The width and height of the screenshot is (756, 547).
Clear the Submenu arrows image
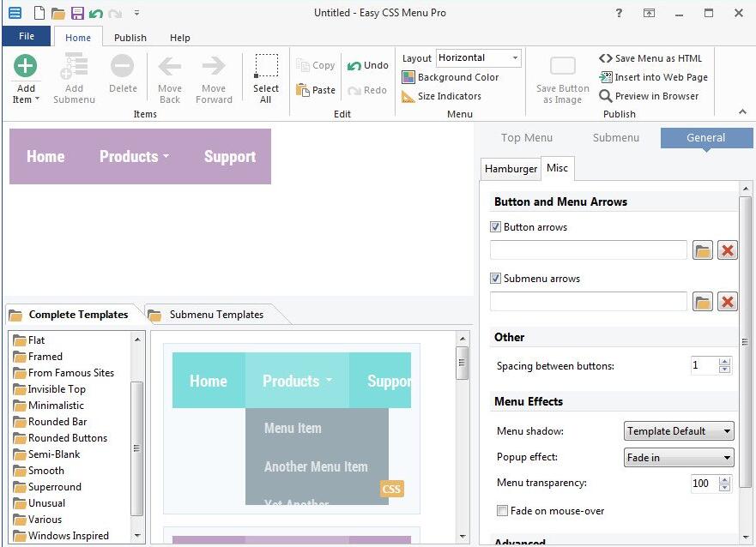coord(727,302)
